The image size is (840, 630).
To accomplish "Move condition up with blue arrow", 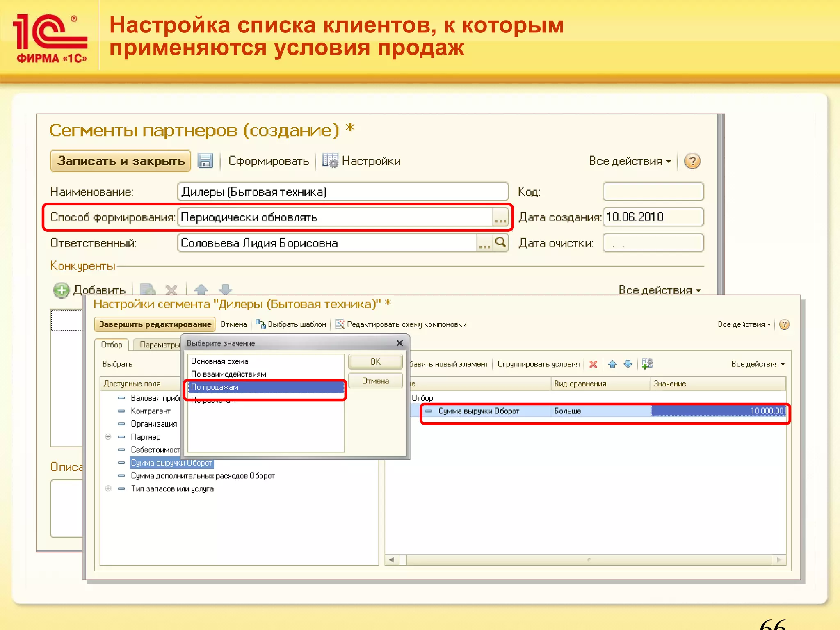I will (612, 364).
